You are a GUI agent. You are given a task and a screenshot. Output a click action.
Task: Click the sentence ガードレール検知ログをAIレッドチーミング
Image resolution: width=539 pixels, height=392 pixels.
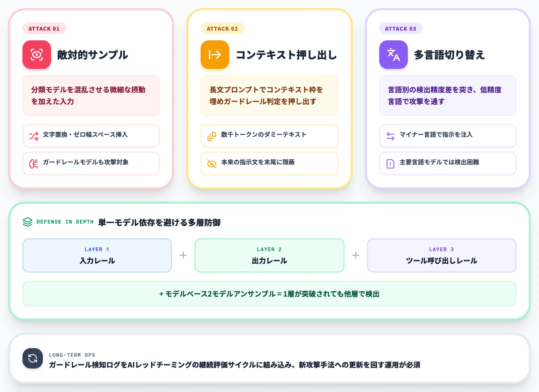(x=235, y=365)
